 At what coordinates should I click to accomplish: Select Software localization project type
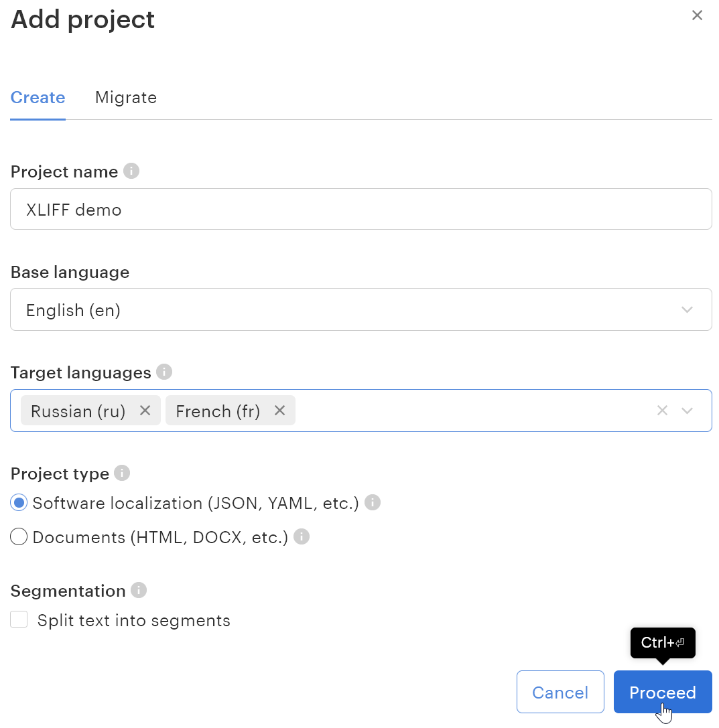point(19,502)
